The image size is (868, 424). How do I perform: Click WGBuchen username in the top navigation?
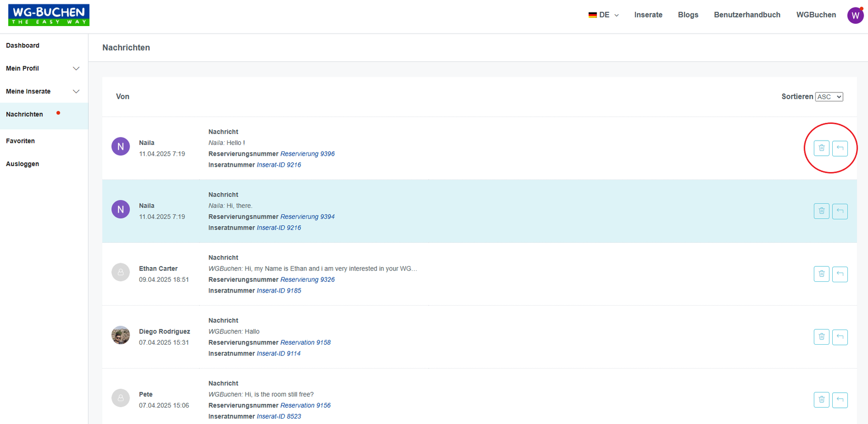(x=816, y=15)
